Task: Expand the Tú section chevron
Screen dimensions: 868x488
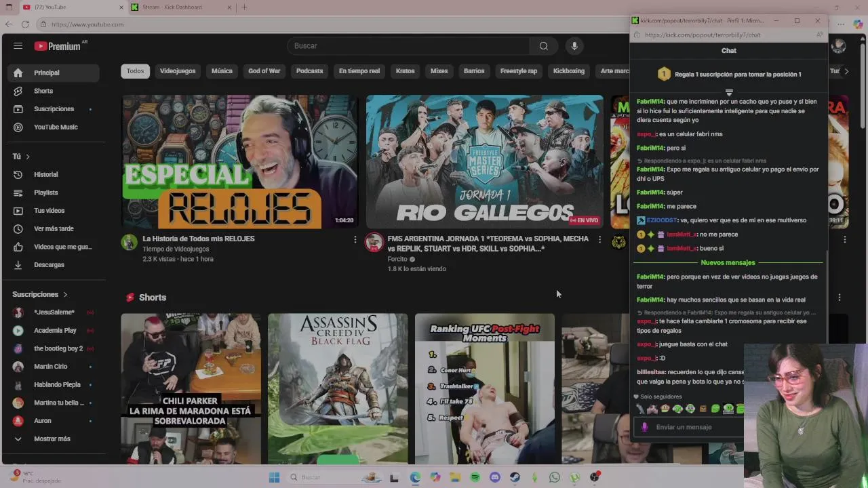Action: tap(28, 157)
